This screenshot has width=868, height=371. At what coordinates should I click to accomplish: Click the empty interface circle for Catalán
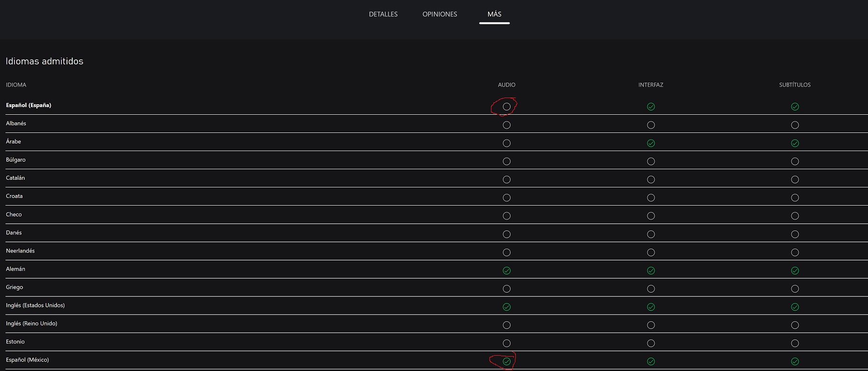[x=651, y=179]
